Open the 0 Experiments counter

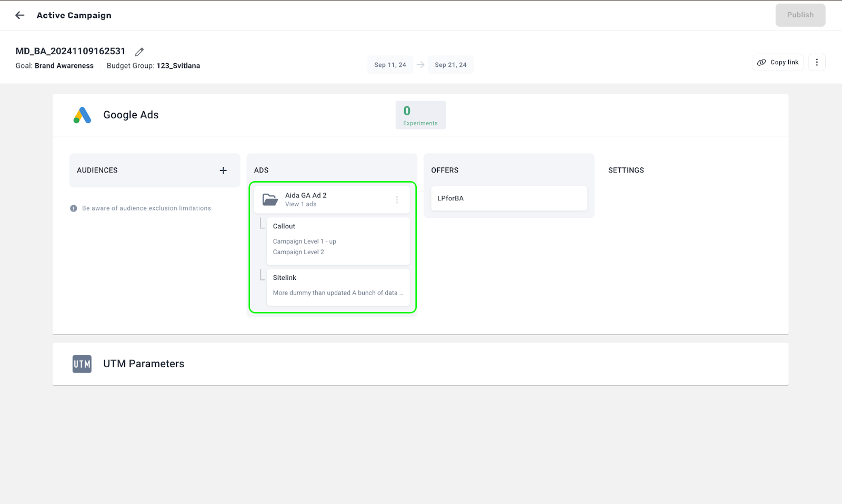420,115
